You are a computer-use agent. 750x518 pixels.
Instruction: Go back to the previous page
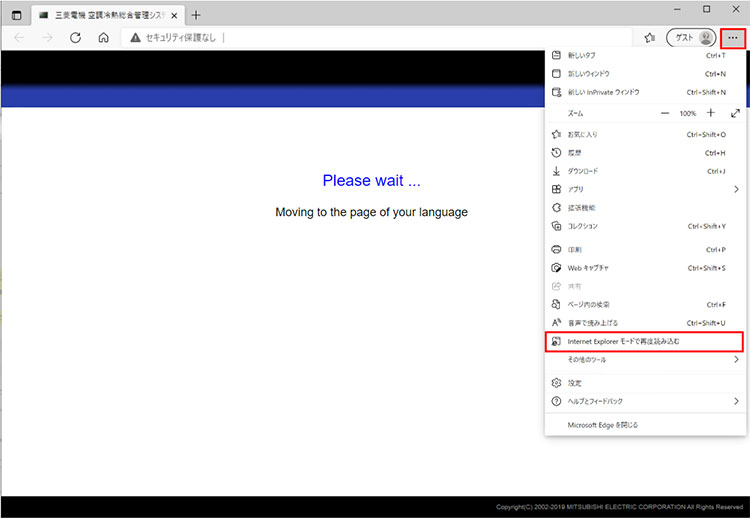click(x=19, y=38)
